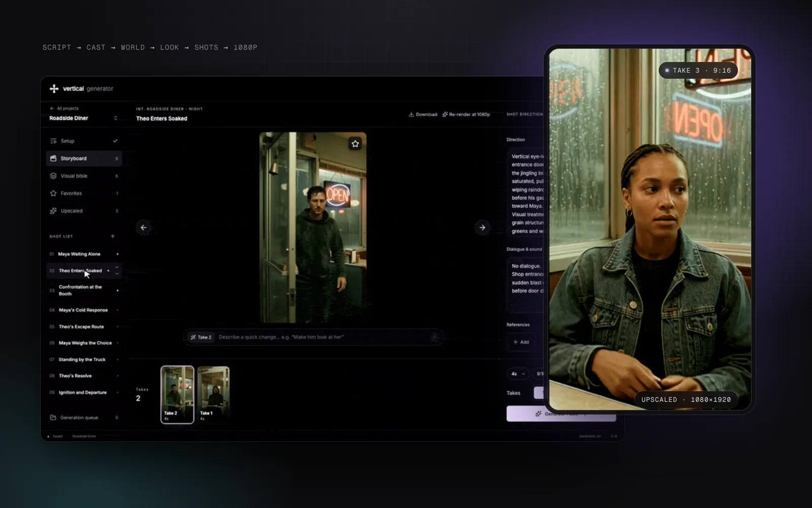Select the Storyboard sidebar item

coord(84,158)
